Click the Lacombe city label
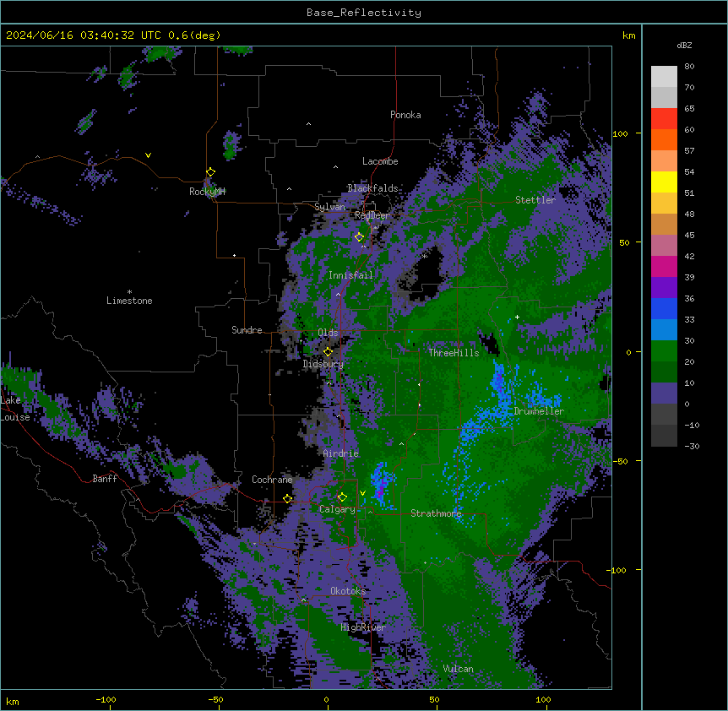This screenshot has height=711, width=728. tap(380, 161)
